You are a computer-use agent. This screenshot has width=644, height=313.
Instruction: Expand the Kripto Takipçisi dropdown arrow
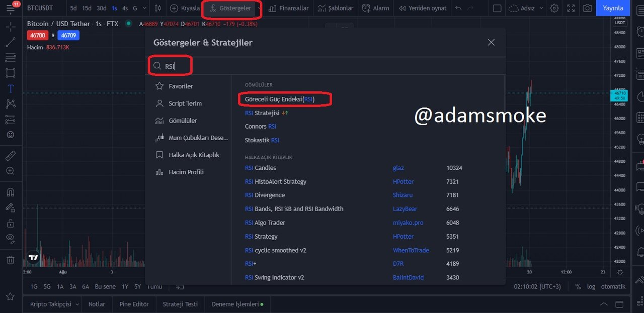pos(77,304)
